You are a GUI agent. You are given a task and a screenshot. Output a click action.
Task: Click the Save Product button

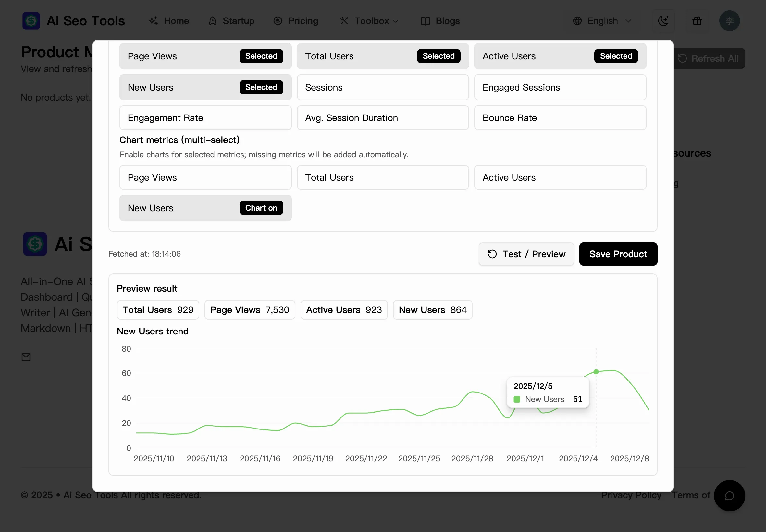(x=618, y=254)
